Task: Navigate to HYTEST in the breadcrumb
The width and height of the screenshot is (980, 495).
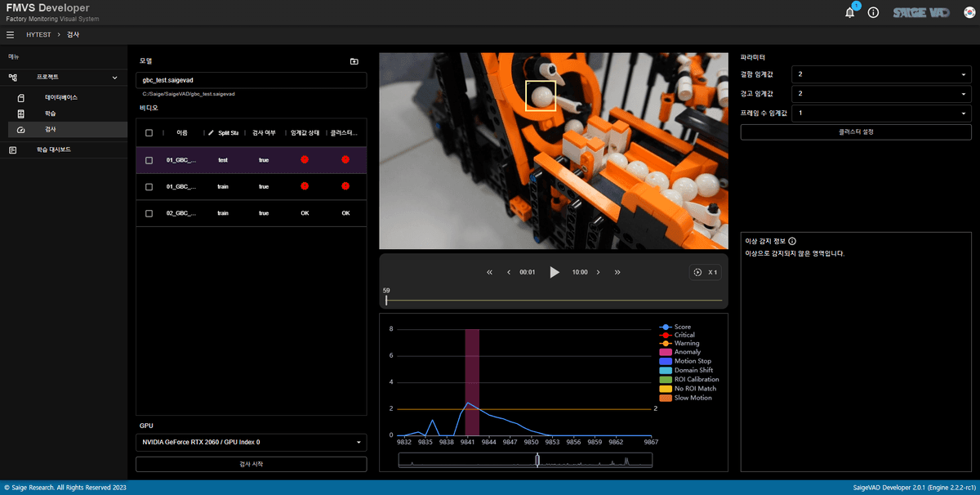Action: (x=38, y=34)
